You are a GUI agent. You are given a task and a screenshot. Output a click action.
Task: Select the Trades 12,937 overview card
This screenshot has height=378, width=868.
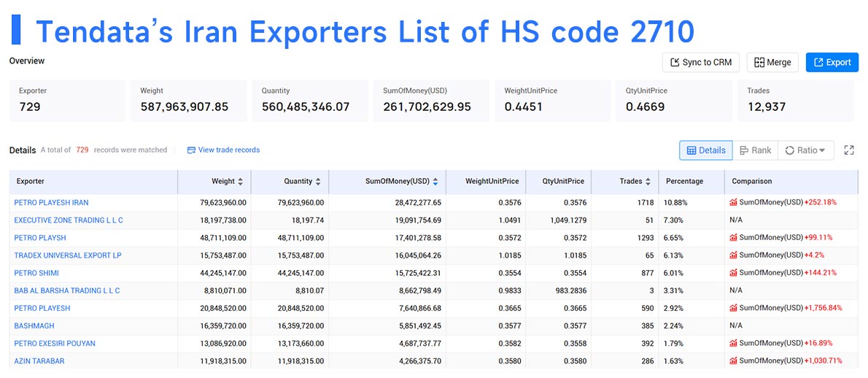click(x=796, y=101)
